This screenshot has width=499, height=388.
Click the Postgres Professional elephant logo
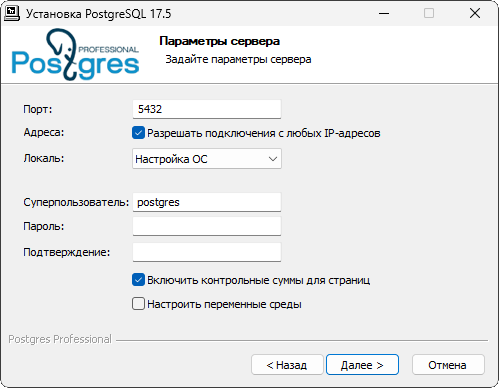[x=75, y=55]
